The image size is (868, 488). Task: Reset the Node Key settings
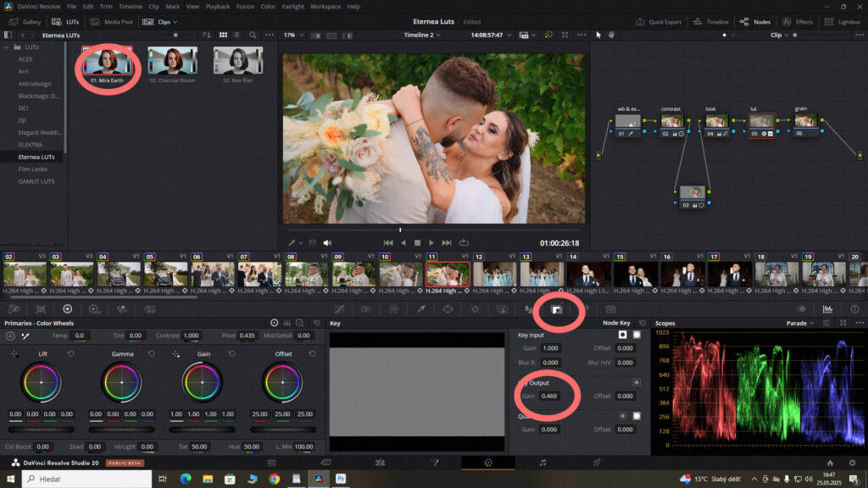tap(643, 323)
